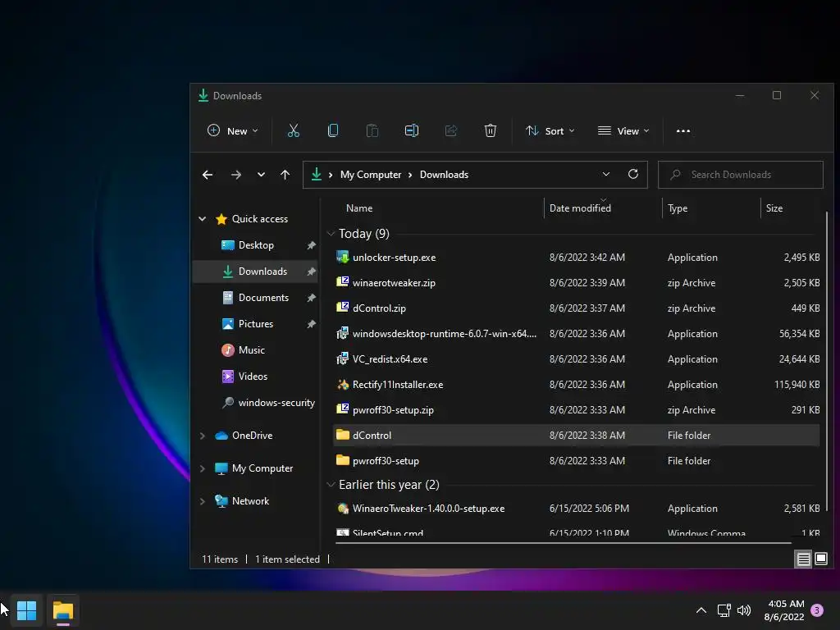The image size is (840, 630).
Task: Select Rectify11Installer.exe file icon
Action: 342,385
